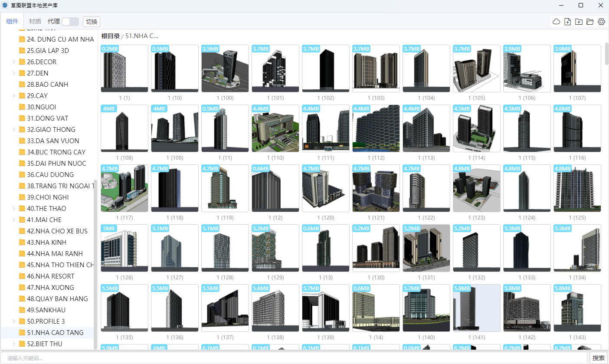Open settings via the gear icon
This screenshot has width=609, height=364.
[x=601, y=22]
